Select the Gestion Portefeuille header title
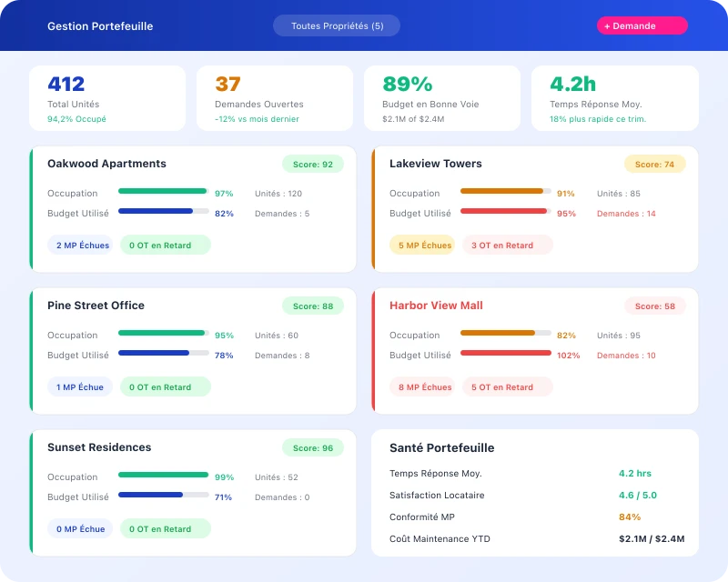728x582 pixels. point(100,26)
